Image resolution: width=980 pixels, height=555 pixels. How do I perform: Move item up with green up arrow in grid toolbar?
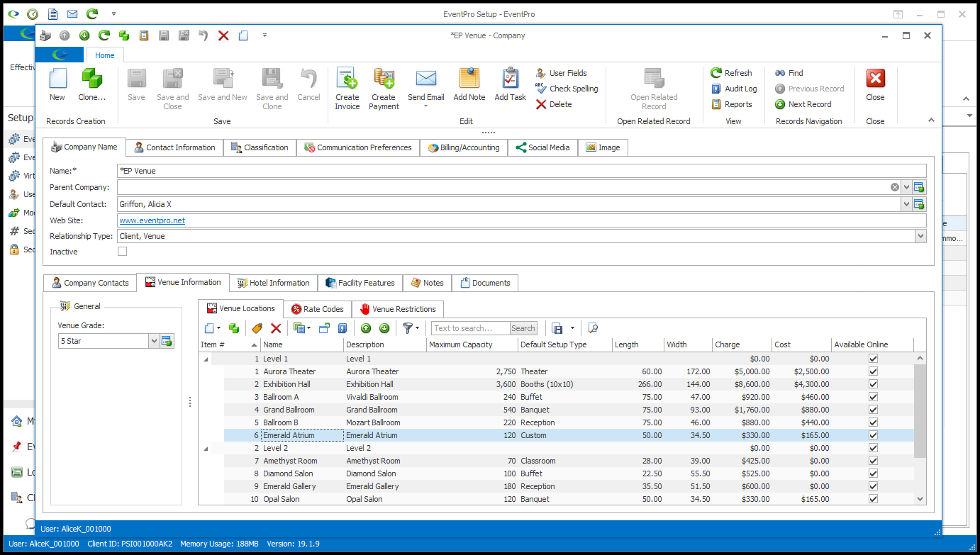point(366,328)
